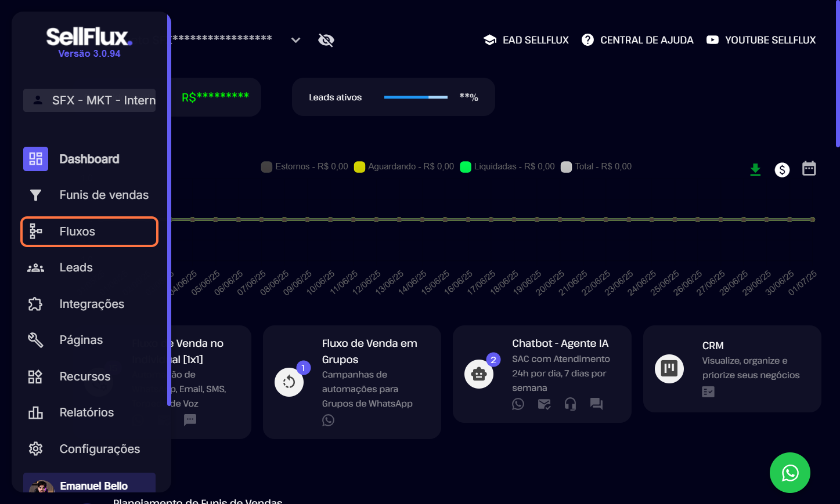Open Relatórios menu item
Screen dimensions: 840x504
pos(89,412)
